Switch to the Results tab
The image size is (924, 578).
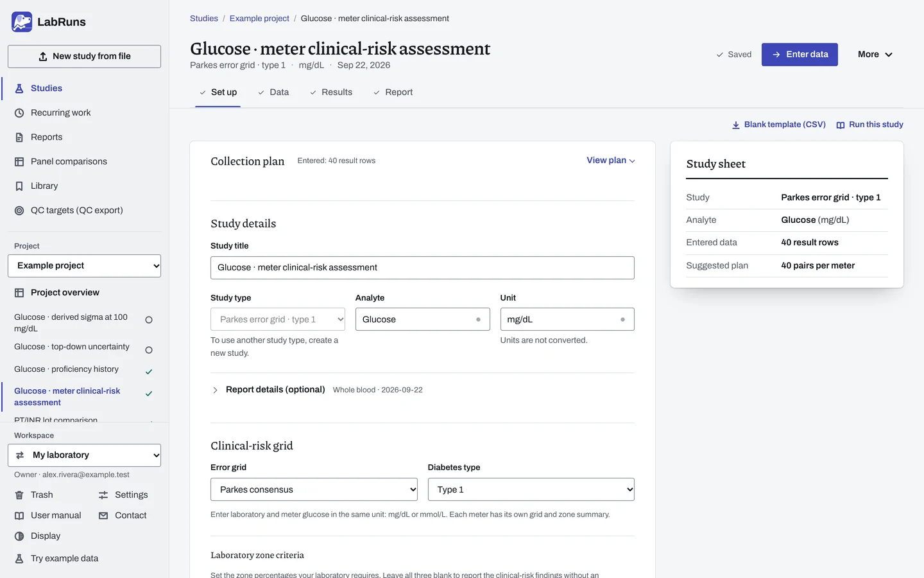point(331,92)
